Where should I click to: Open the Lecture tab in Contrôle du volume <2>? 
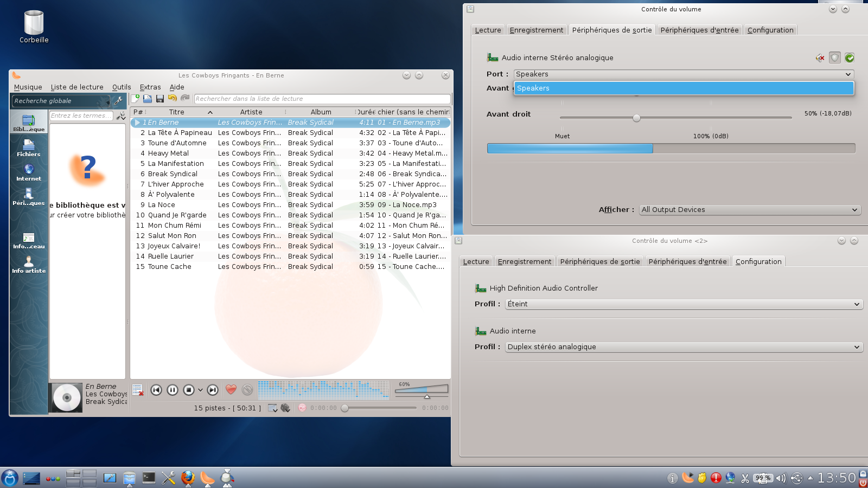(476, 262)
